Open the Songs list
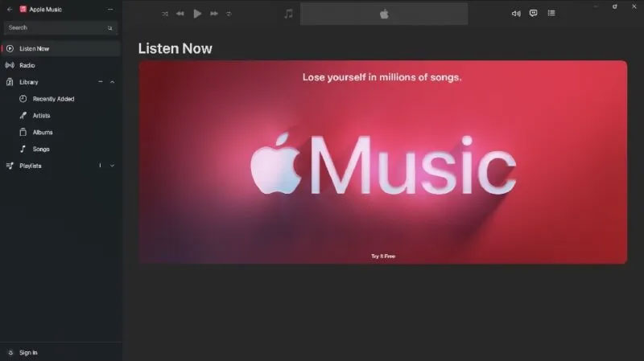644x361 pixels. coord(41,150)
